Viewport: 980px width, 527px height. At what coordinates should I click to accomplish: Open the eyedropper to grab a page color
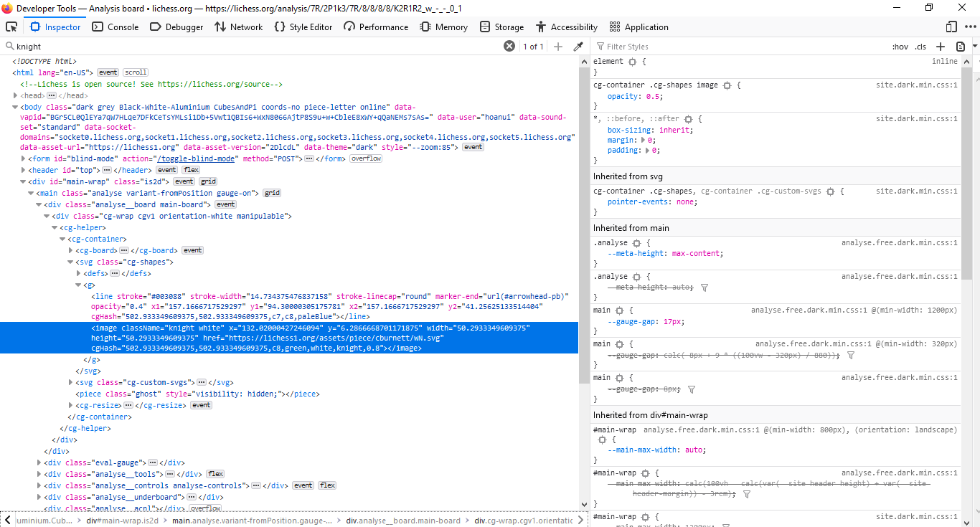(579, 46)
